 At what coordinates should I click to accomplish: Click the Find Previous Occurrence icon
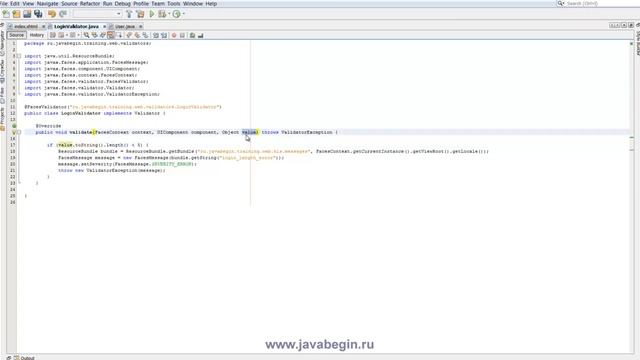(94, 36)
